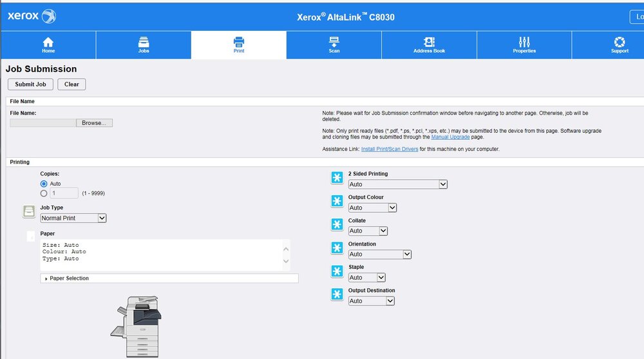Click the Submit Job button

[x=30, y=84]
